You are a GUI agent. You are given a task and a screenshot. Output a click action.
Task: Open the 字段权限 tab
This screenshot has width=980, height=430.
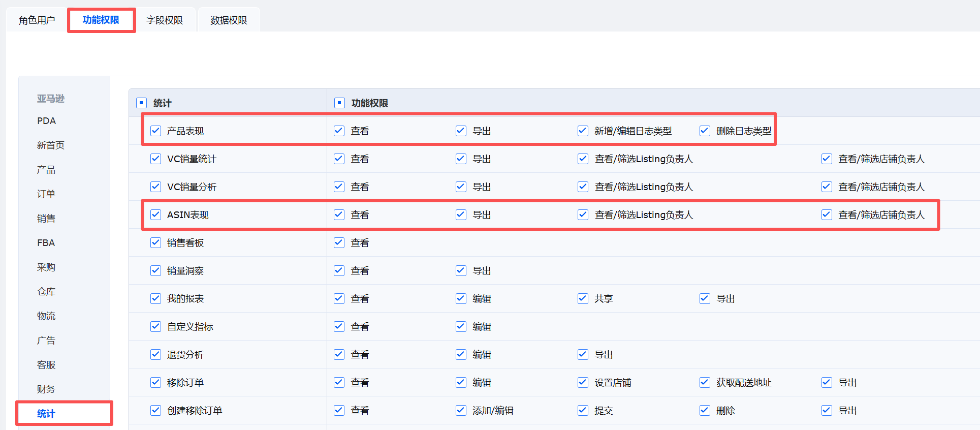(165, 20)
